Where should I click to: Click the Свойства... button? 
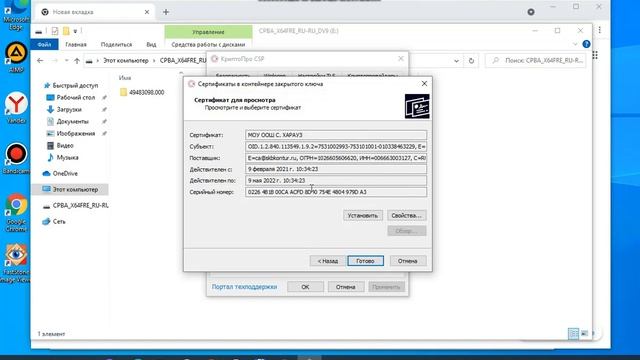point(407,215)
